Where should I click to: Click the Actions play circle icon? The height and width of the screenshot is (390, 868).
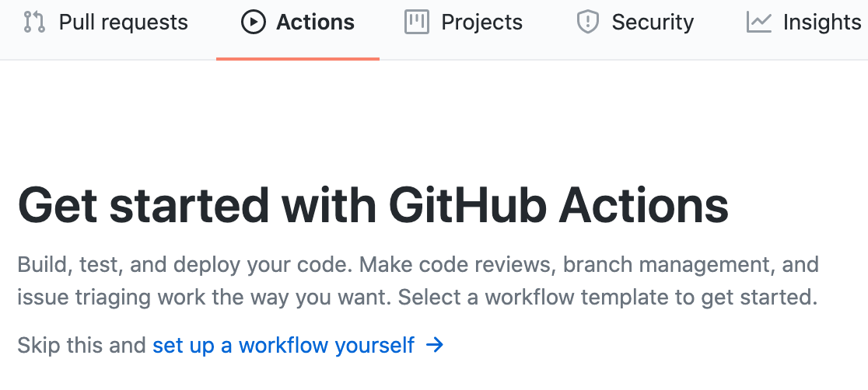(254, 23)
